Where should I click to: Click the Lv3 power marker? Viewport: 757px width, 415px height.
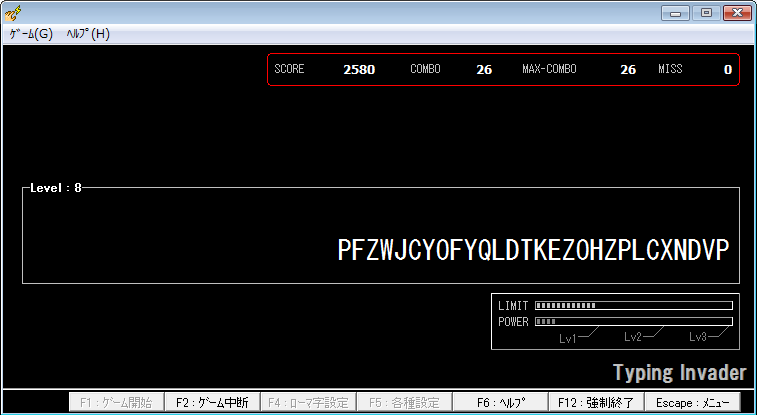coord(698,337)
